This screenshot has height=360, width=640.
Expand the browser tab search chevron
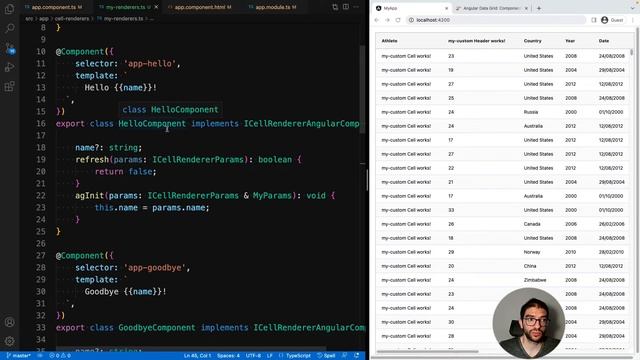click(x=632, y=8)
